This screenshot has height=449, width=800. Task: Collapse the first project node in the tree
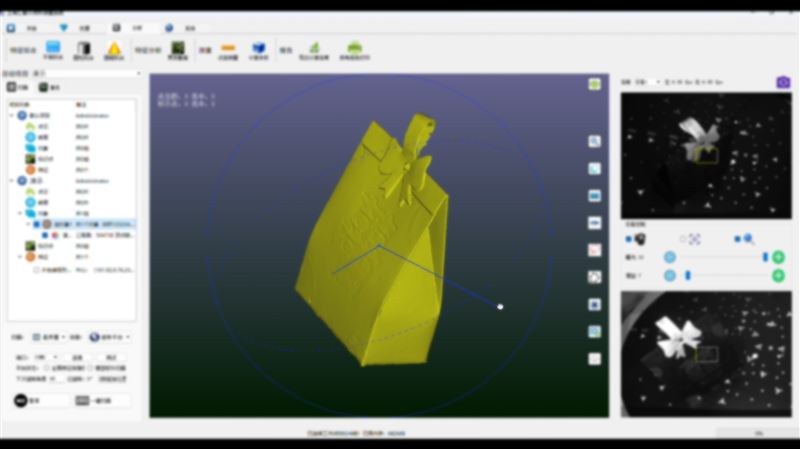click(x=12, y=116)
